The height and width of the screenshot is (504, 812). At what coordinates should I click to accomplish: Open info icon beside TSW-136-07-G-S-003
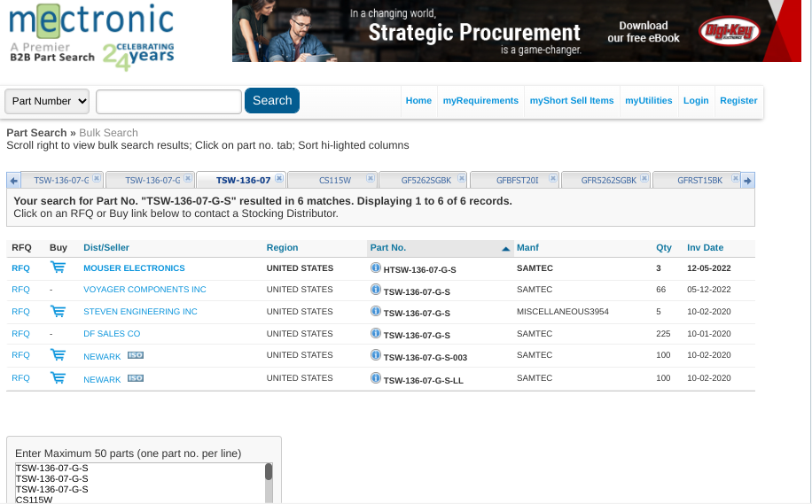(x=376, y=356)
